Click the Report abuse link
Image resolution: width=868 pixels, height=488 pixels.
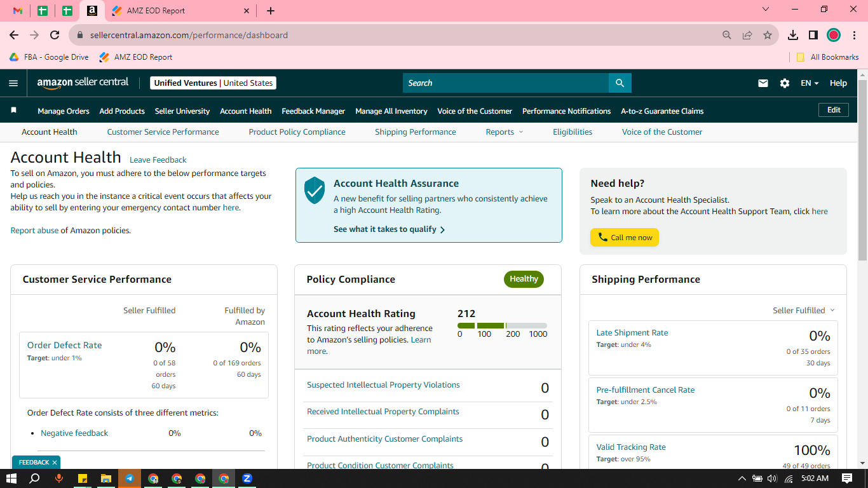pos(34,231)
